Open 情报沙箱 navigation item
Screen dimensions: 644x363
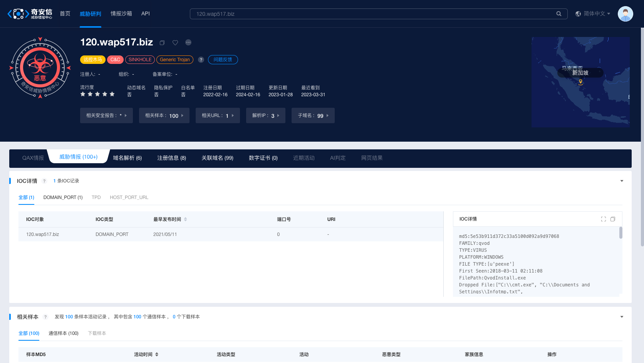click(x=121, y=13)
